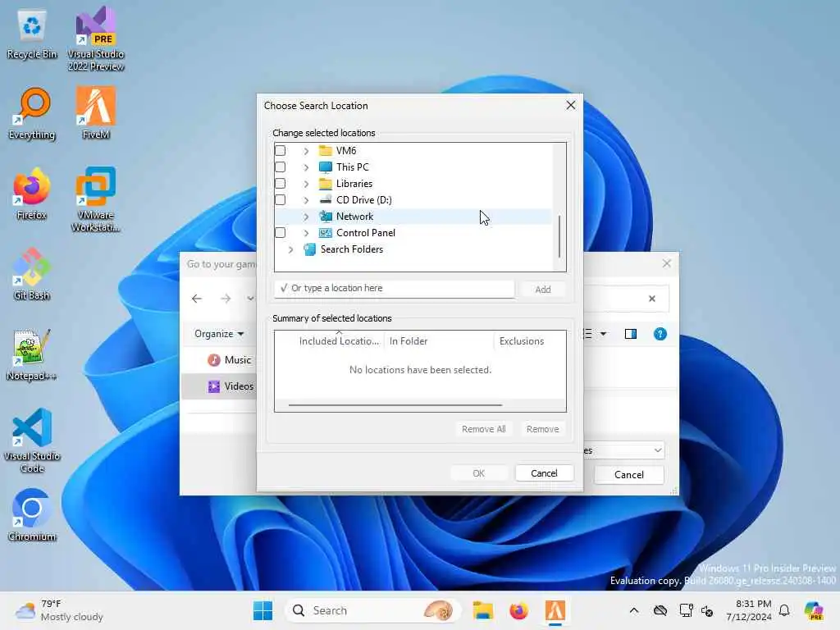This screenshot has height=630, width=840.
Task: Check the Control Panel checkbox
Action: tap(281, 232)
